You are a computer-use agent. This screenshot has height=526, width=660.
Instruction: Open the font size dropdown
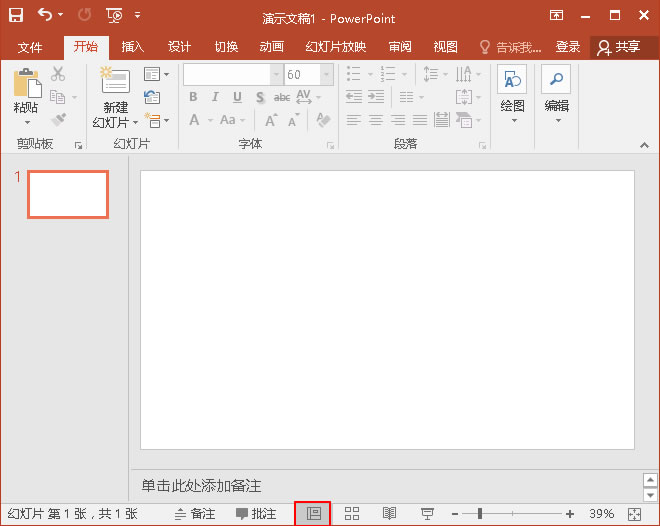coord(326,75)
